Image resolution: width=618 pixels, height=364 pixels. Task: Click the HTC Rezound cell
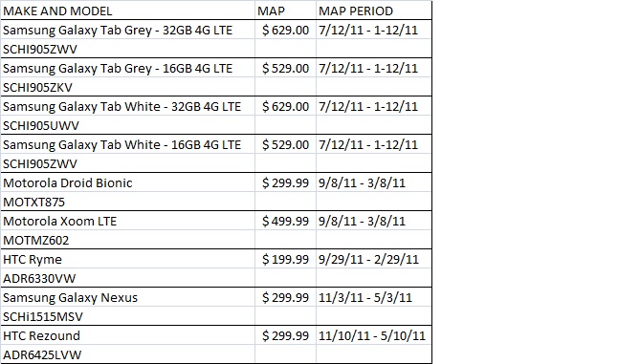[127, 335]
